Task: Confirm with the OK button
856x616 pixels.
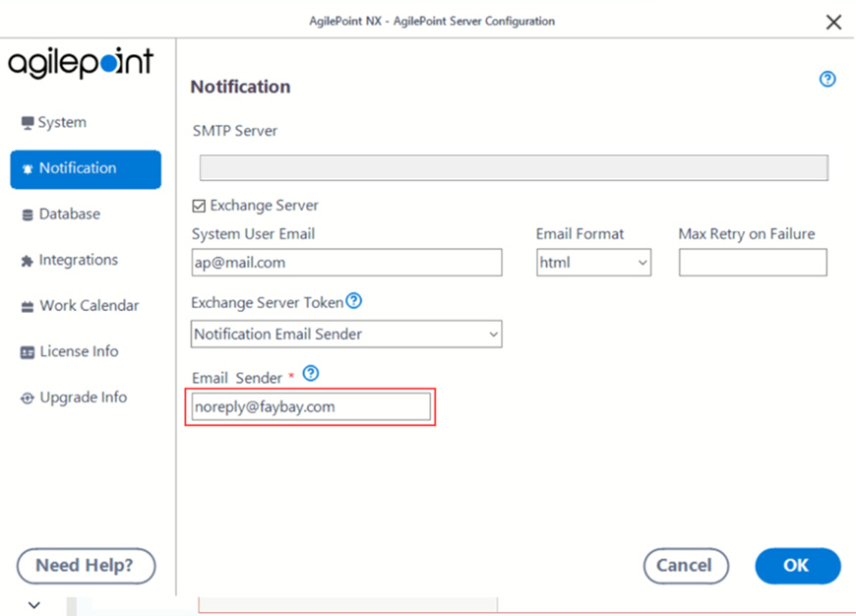Action: (798, 566)
